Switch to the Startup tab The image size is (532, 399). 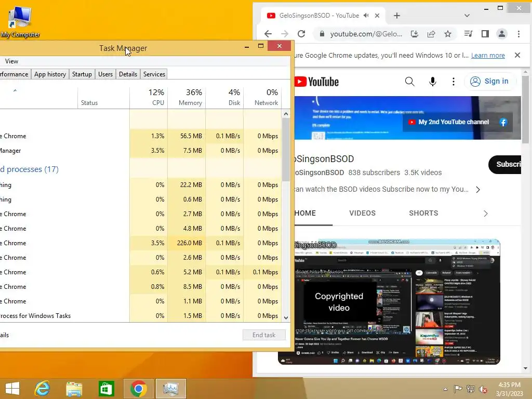82,74
